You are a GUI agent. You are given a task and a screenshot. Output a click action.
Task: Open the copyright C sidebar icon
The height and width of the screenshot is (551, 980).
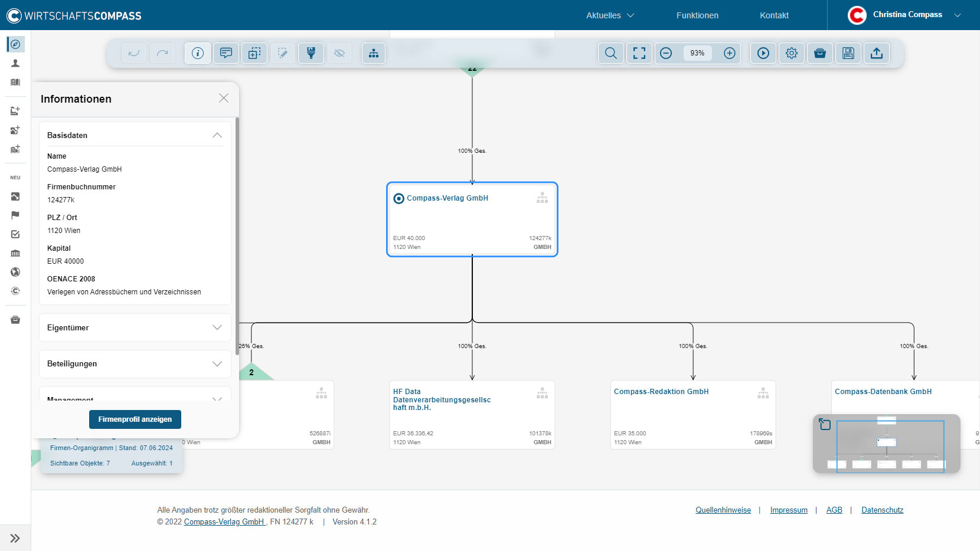(15, 291)
